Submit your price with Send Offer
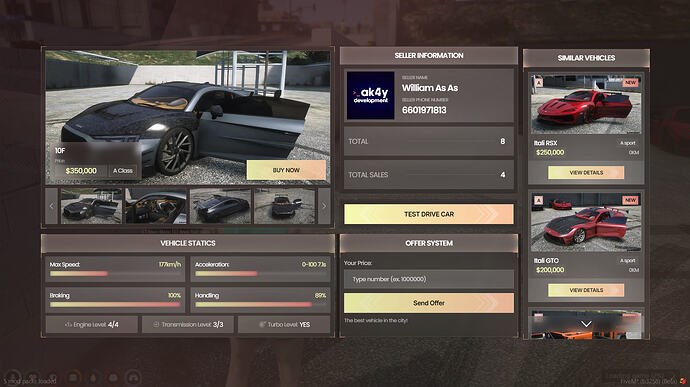The image size is (690, 387). [429, 303]
